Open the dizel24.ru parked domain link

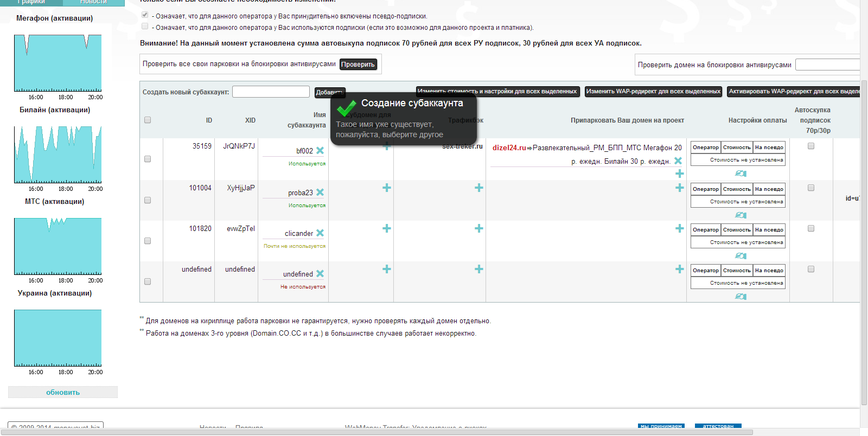pyautogui.click(x=509, y=148)
